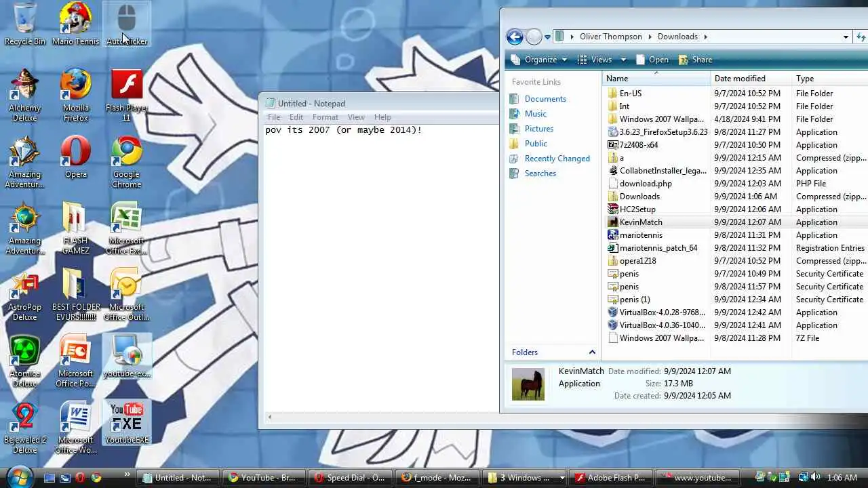Open Recently Changed in Favorite Links
Viewport: 868px width, 488px height.
point(557,159)
